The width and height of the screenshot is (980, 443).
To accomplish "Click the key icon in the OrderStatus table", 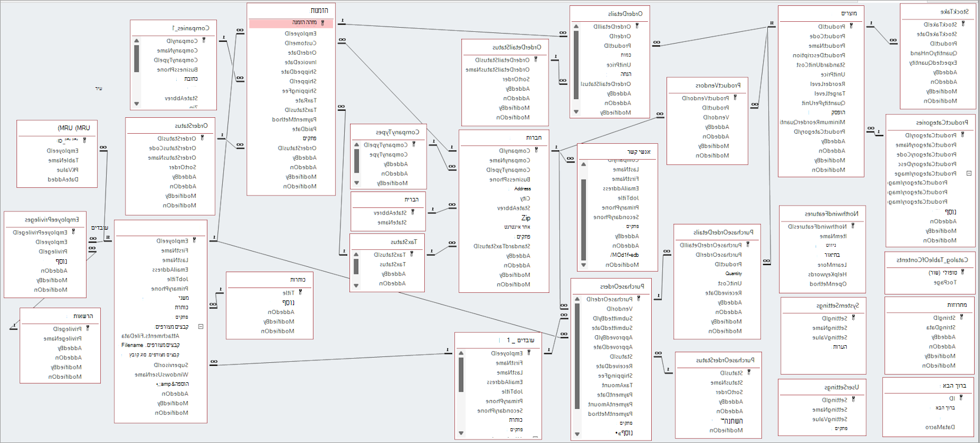I will [x=202, y=138].
